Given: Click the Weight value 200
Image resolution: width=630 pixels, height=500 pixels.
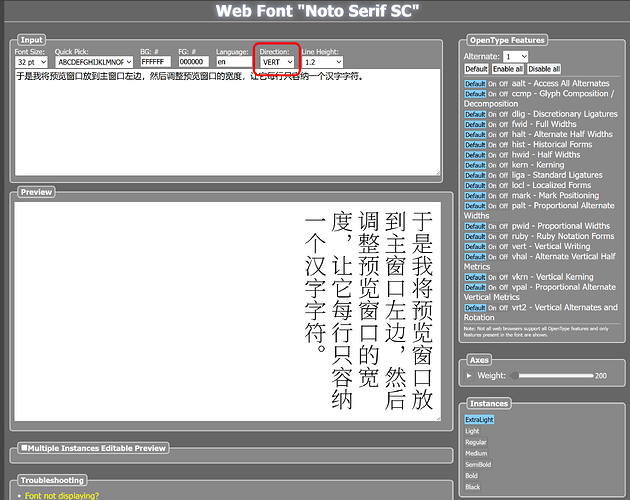Looking at the screenshot, I should [601, 376].
